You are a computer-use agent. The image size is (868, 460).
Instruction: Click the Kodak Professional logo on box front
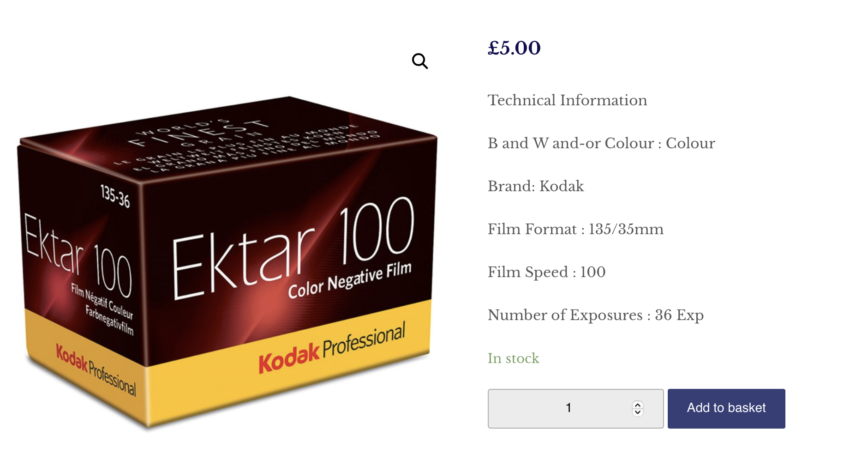(x=332, y=347)
